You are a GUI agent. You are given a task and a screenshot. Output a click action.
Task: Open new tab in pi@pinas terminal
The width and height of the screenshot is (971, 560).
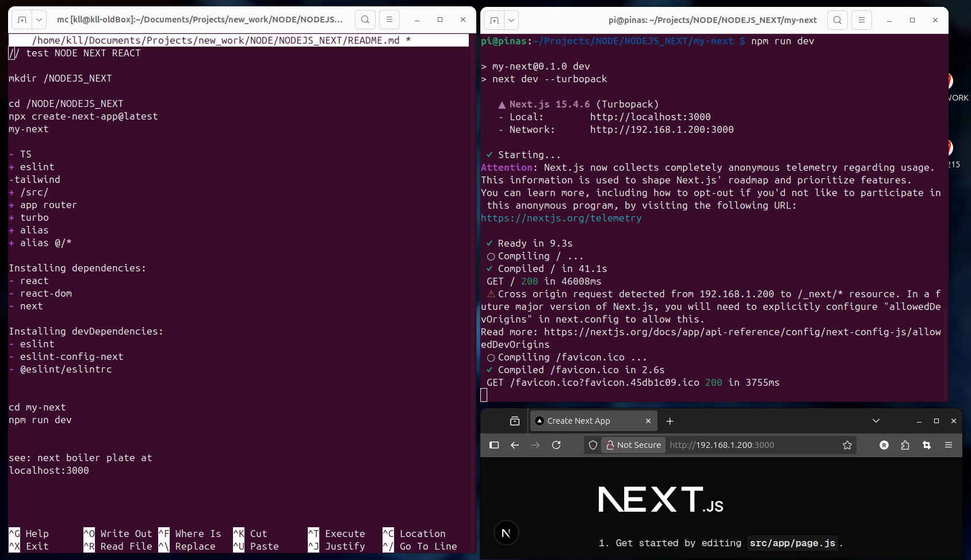pyautogui.click(x=494, y=20)
